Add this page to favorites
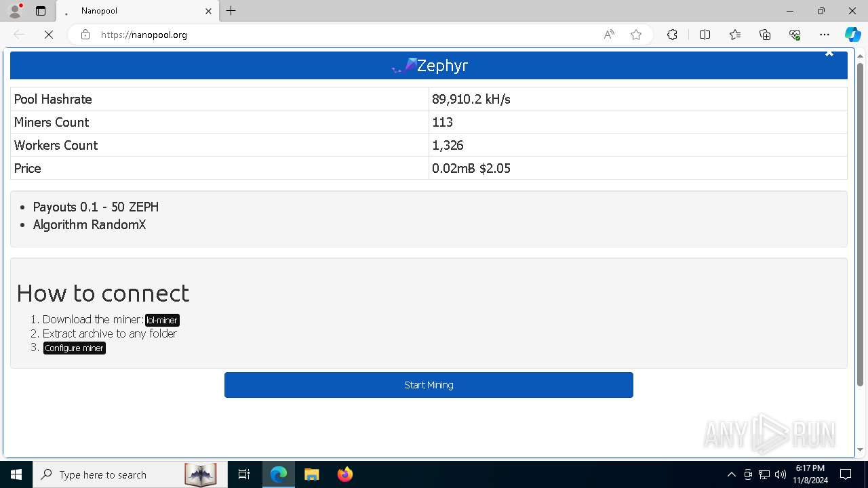Image resolution: width=868 pixels, height=488 pixels. click(636, 35)
